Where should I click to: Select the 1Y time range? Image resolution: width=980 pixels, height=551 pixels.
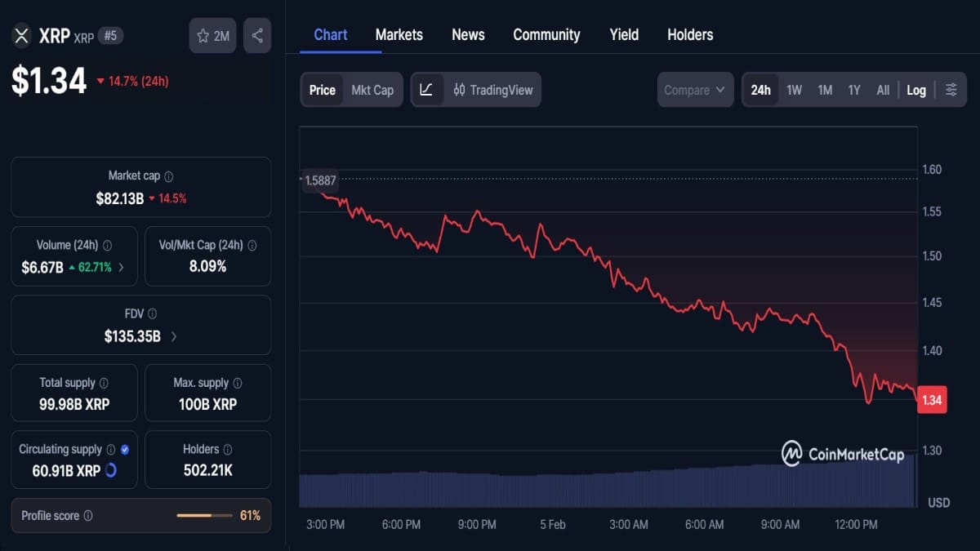pyautogui.click(x=854, y=90)
